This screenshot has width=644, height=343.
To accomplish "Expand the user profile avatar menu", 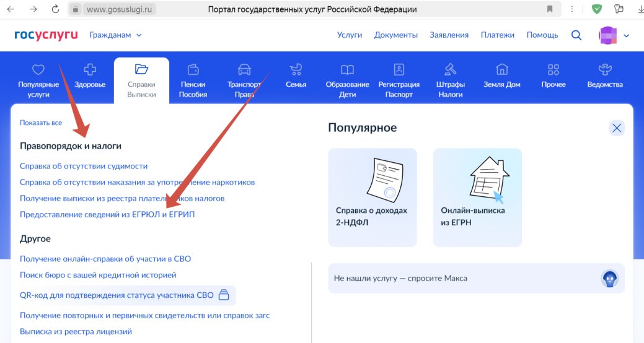I will 614,35.
